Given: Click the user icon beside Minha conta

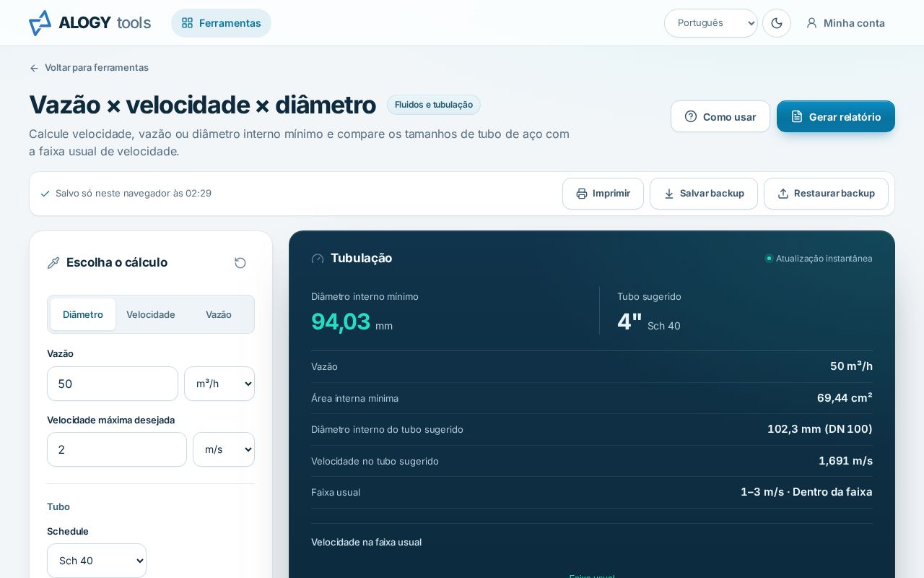Looking at the screenshot, I should (x=811, y=23).
